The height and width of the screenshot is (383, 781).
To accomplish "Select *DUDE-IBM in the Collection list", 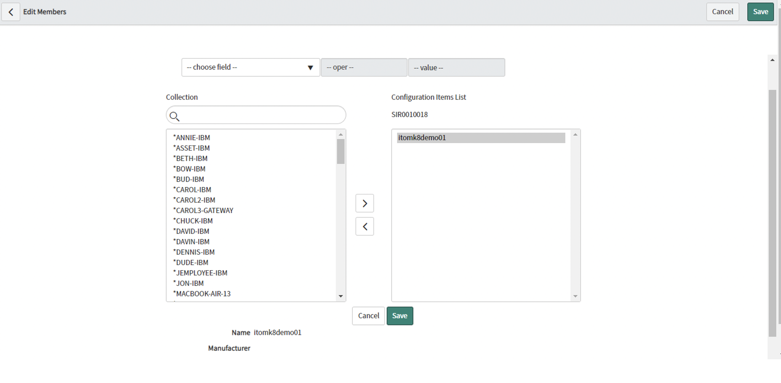I will coord(191,262).
